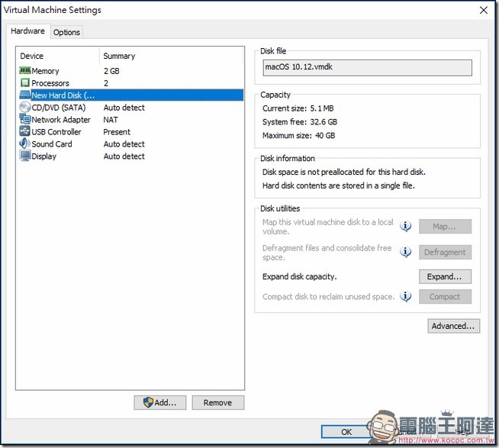
Task: Click the Map... button
Action: (445, 226)
